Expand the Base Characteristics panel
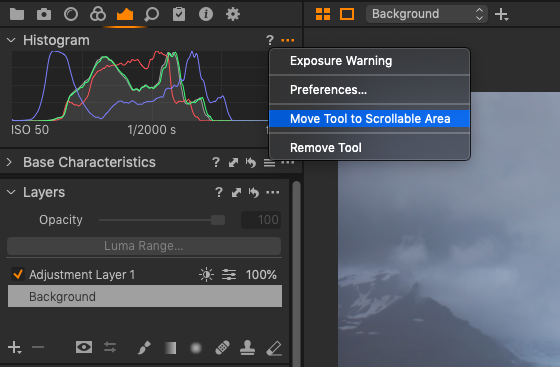 (x=10, y=162)
